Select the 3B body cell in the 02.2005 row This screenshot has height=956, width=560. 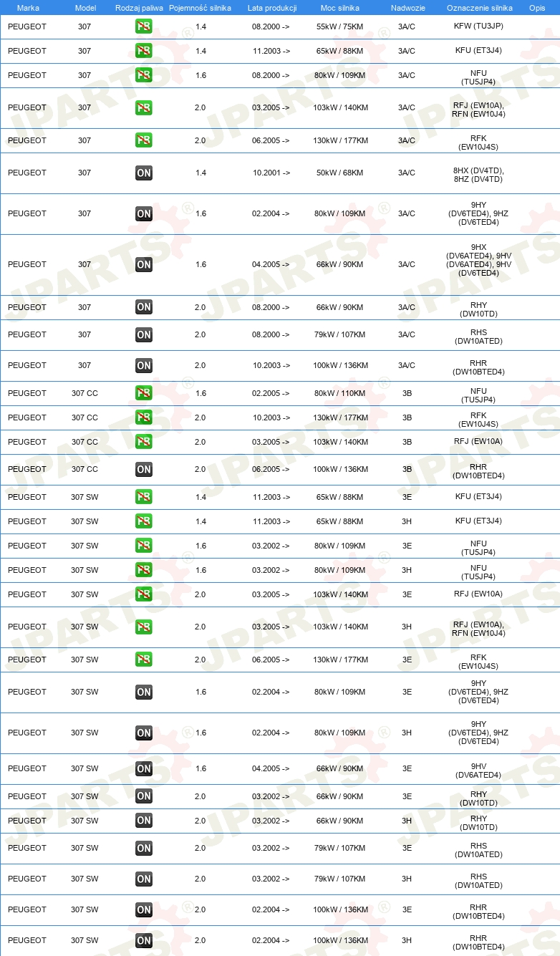pos(407,393)
